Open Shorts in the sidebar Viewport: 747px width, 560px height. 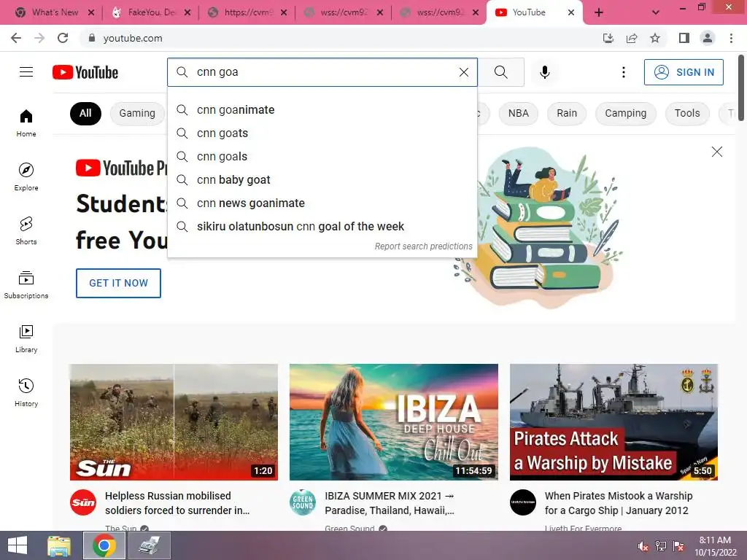click(x=26, y=231)
